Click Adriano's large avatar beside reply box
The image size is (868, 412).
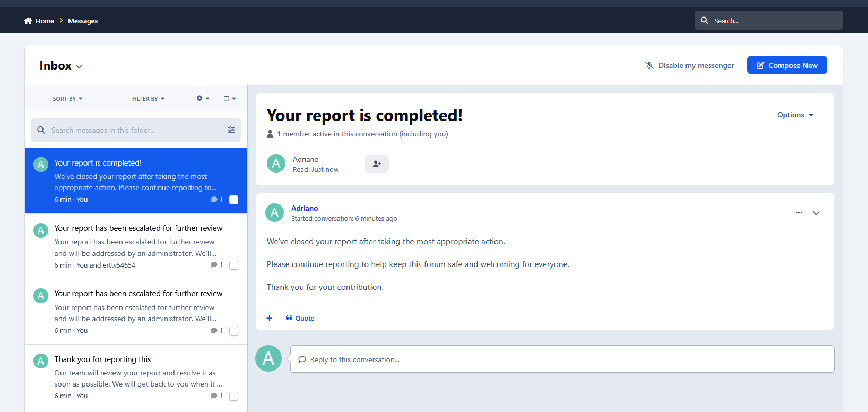pos(268,358)
